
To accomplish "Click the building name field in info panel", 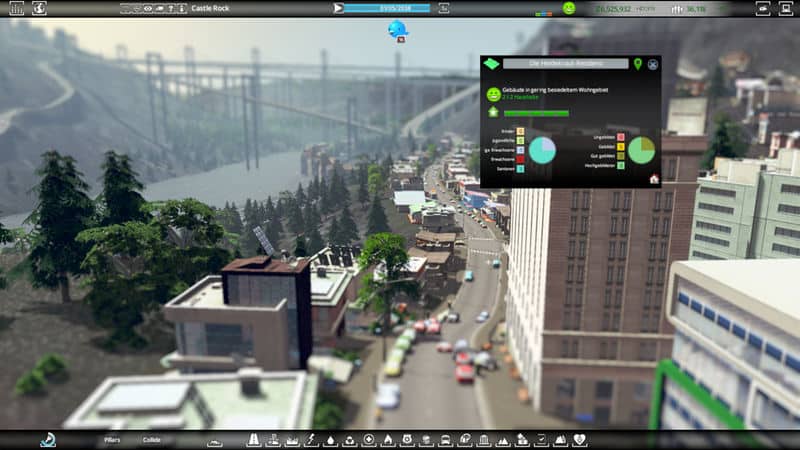I will [x=564, y=64].
